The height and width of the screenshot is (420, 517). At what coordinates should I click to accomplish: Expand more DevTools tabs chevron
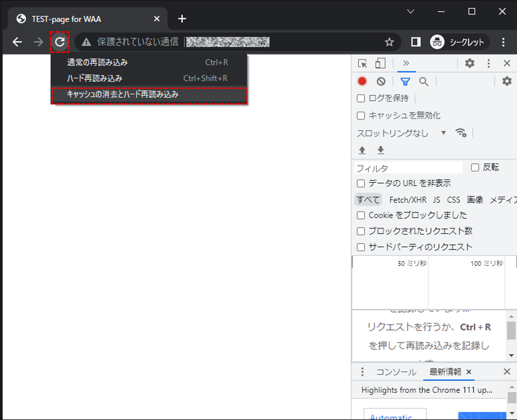coord(406,63)
